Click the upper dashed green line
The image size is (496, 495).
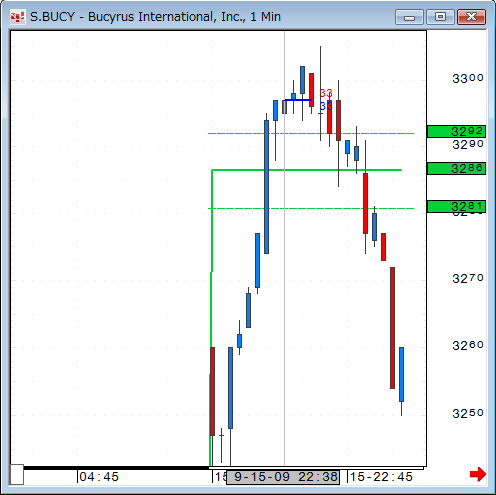point(311,133)
